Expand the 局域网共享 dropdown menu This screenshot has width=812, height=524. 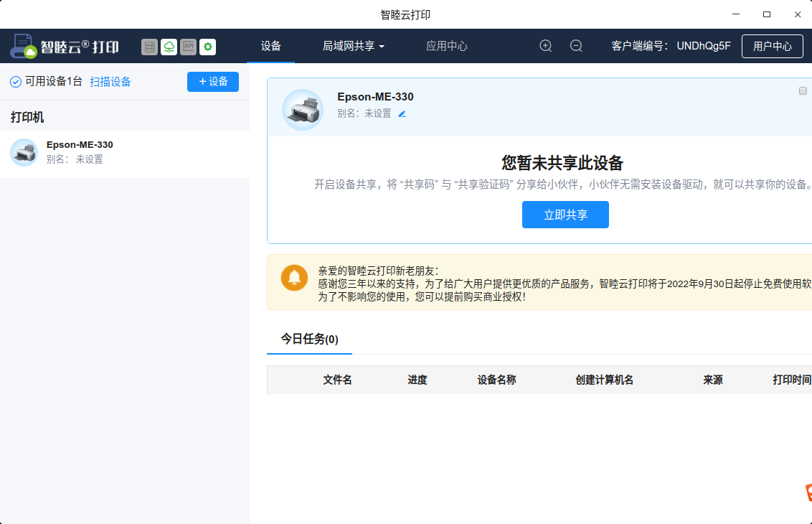point(354,46)
